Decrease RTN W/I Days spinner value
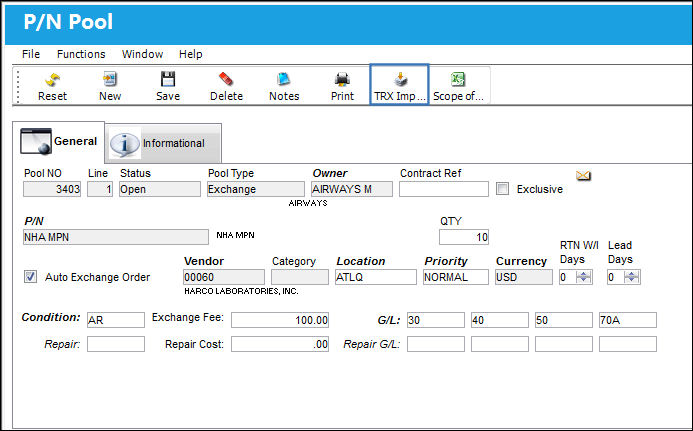The height and width of the screenshot is (431, 693). click(x=584, y=280)
